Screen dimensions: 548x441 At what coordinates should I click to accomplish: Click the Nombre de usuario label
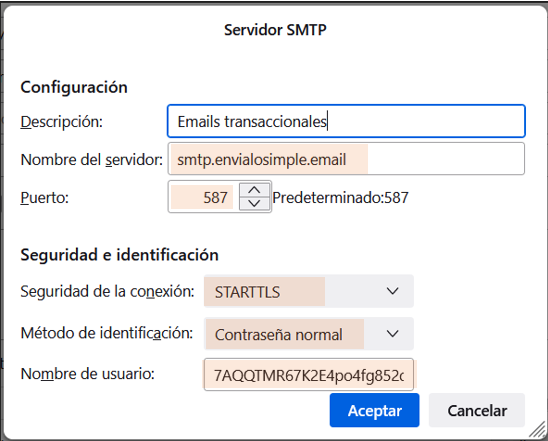coord(87,374)
